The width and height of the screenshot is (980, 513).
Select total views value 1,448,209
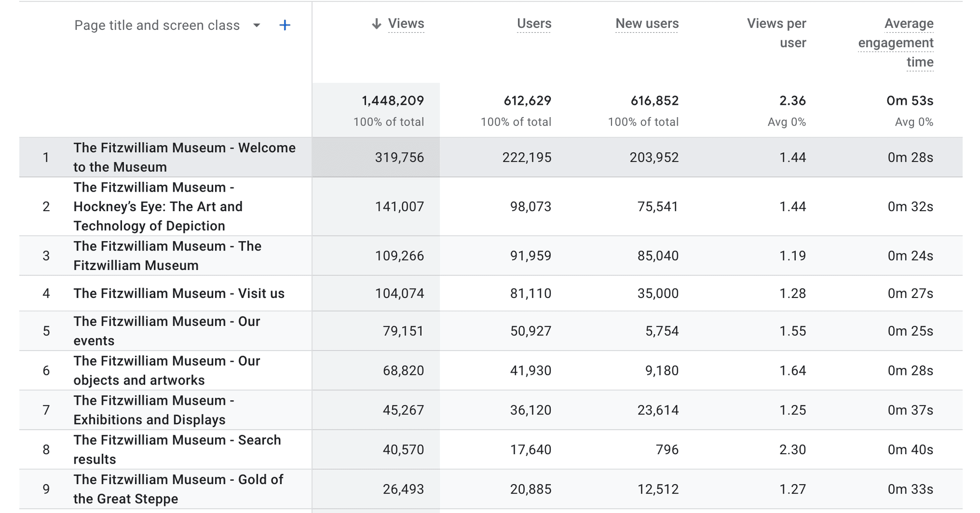[x=392, y=100]
